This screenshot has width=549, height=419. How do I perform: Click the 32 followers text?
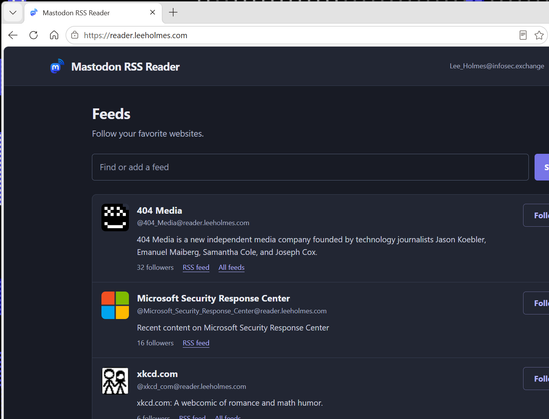155,267
